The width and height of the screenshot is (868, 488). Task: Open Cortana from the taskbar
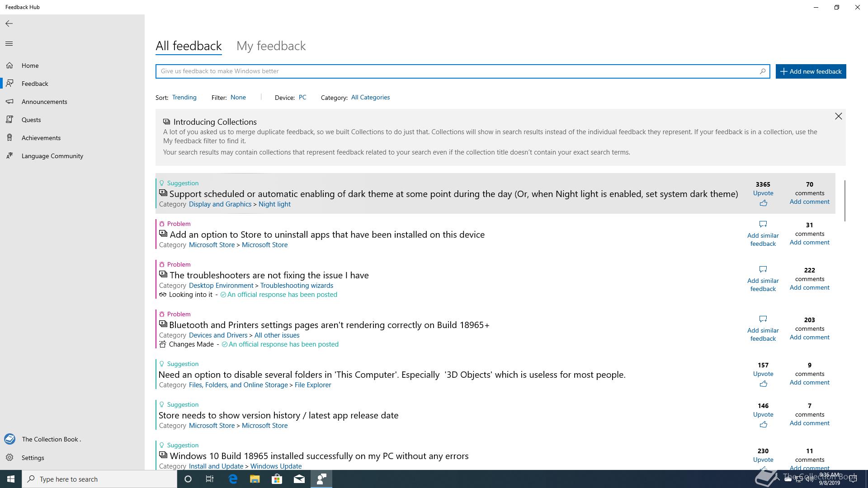[188, 479]
